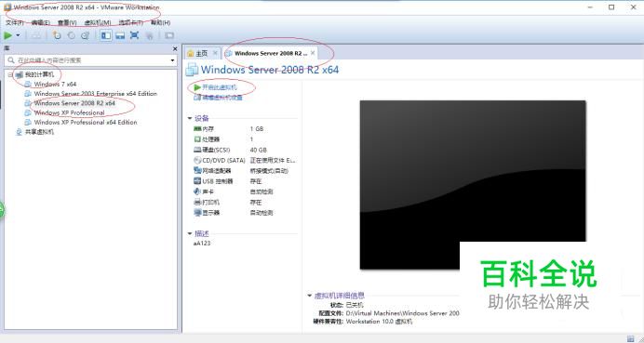Select Windows 7 x64 in the library
This screenshot has height=343, width=644.
click(55, 84)
